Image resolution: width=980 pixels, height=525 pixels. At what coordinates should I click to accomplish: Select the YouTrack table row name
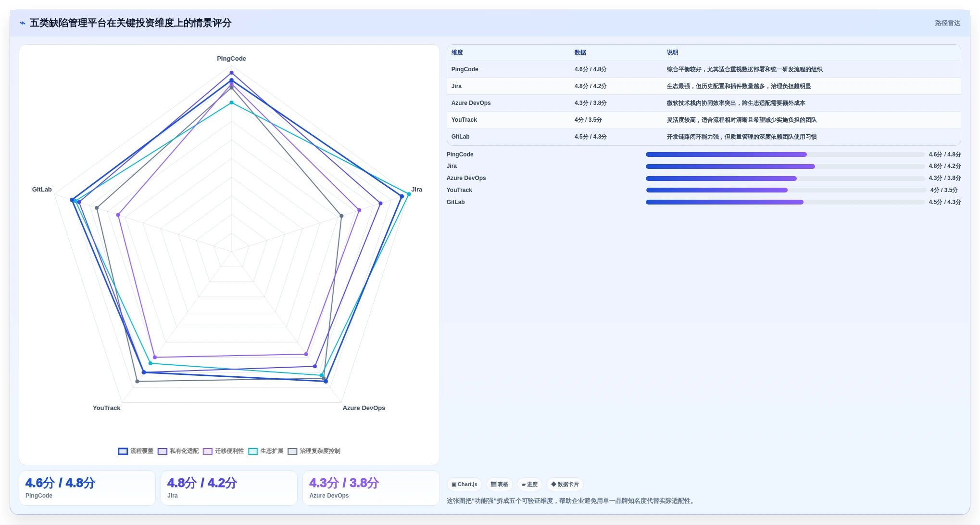pyautogui.click(x=464, y=120)
